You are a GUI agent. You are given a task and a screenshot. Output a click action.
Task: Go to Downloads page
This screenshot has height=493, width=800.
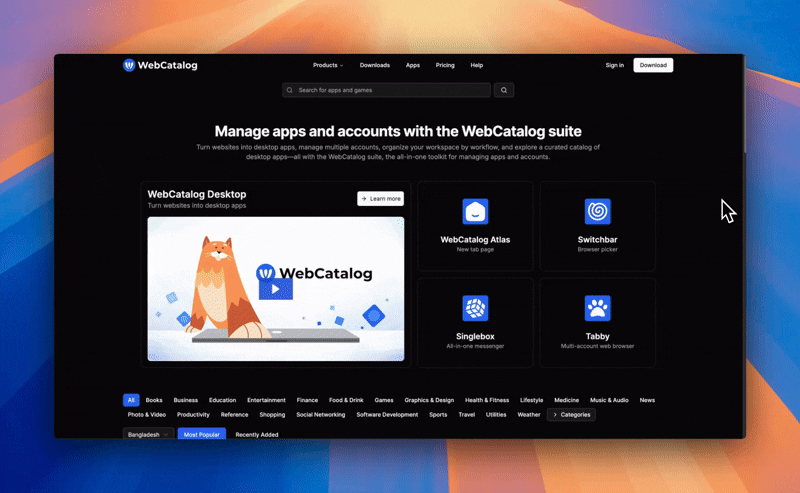pyautogui.click(x=374, y=65)
